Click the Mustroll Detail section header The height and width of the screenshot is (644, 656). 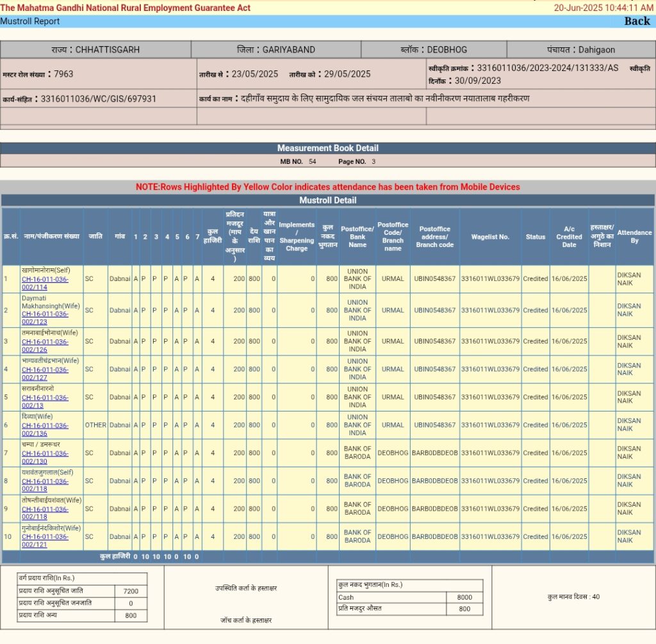(327, 200)
